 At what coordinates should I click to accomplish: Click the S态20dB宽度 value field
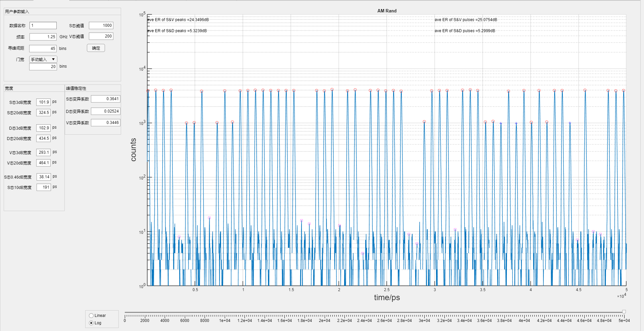point(44,113)
